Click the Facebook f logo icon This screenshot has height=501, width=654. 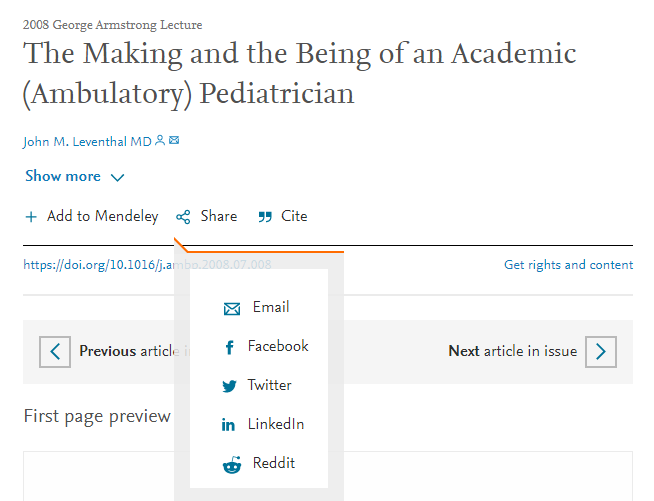point(229,347)
